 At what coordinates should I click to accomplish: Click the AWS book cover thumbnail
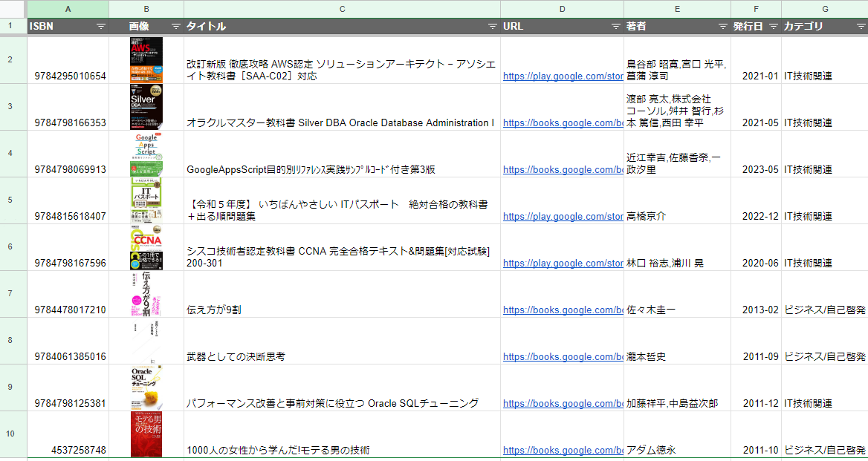coord(146,60)
